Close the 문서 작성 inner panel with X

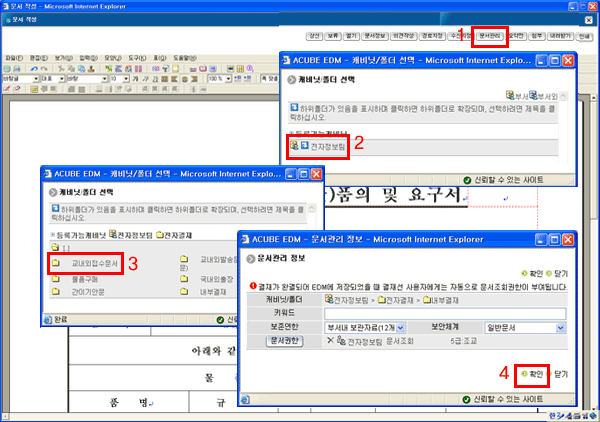589,20
